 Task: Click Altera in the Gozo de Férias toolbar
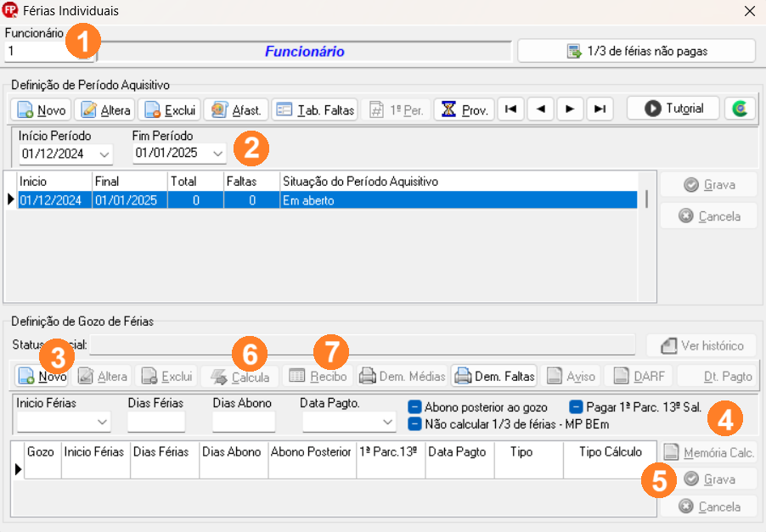pyautogui.click(x=102, y=377)
